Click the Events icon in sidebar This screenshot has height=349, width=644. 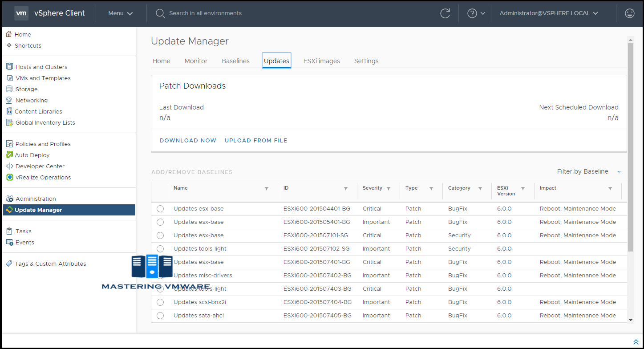click(x=9, y=242)
